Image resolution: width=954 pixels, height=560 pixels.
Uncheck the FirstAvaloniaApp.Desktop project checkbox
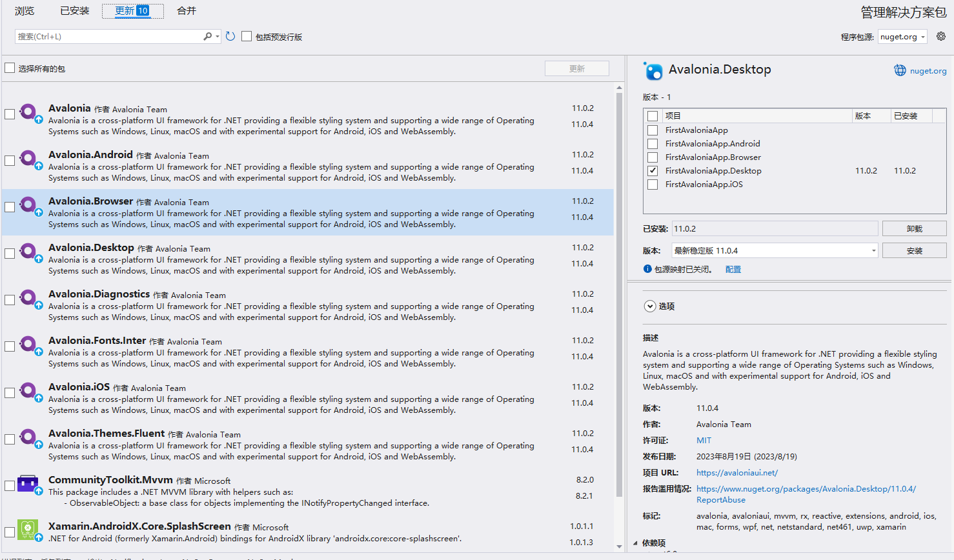pos(653,170)
